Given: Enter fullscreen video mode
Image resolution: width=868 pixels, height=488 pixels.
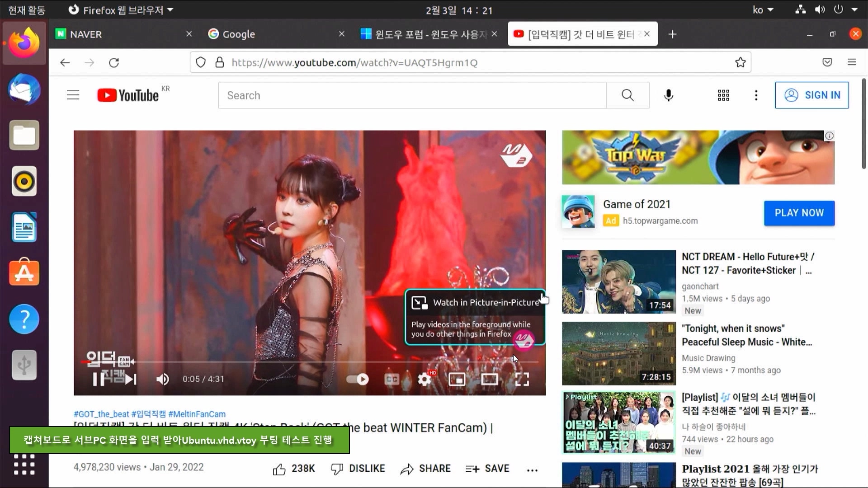Looking at the screenshot, I should coord(522,380).
